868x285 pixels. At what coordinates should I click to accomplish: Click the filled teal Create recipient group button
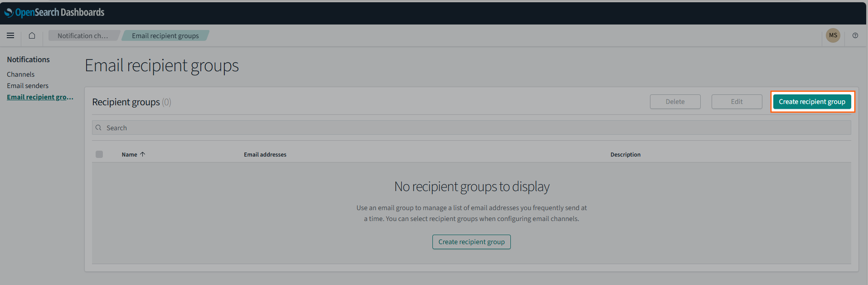point(812,102)
